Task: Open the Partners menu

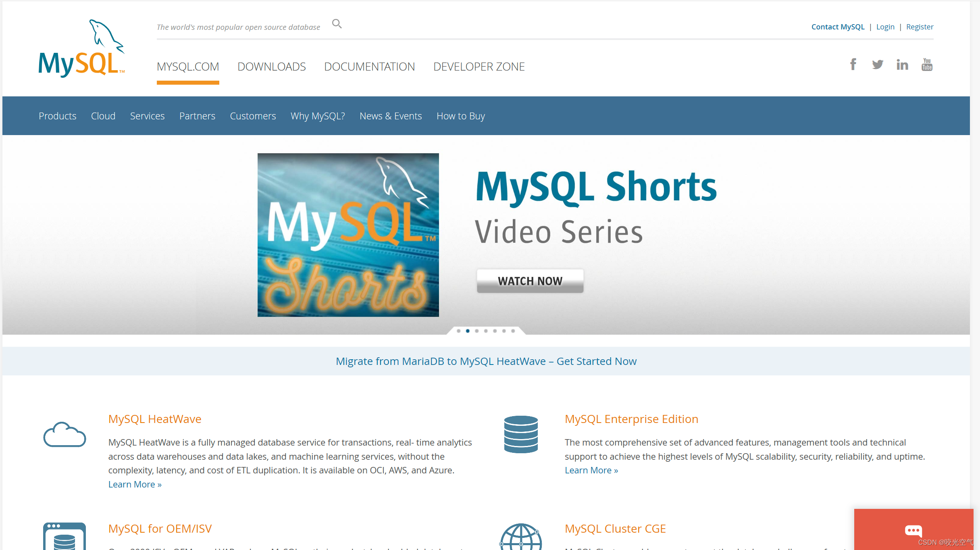Action: tap(197, 116)
